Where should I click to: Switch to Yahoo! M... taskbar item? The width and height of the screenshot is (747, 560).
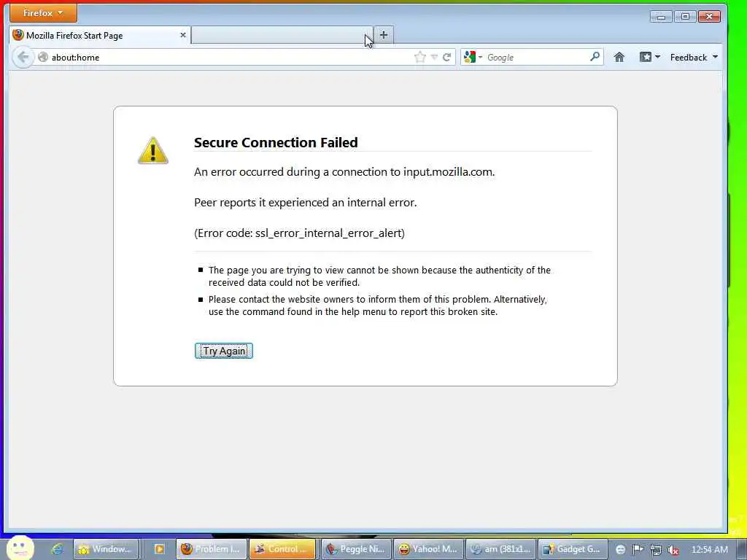click(428, 549)
